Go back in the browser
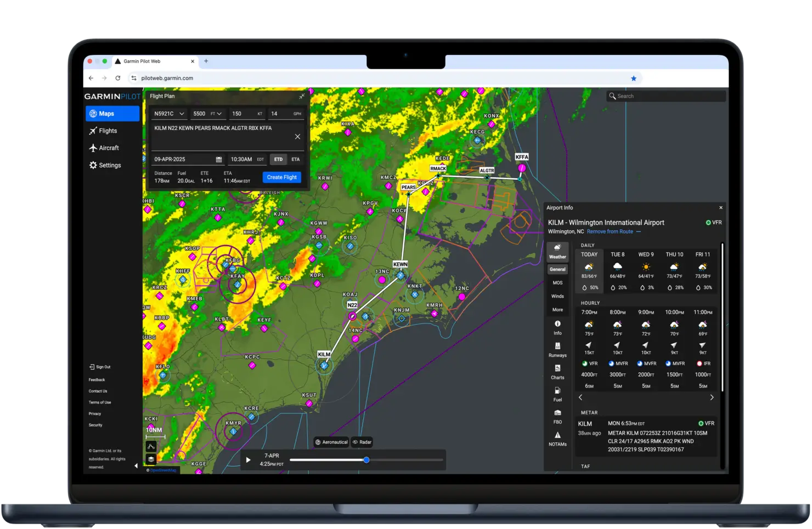The width and height of the screenshot is (812, 529). pos(91,78)
